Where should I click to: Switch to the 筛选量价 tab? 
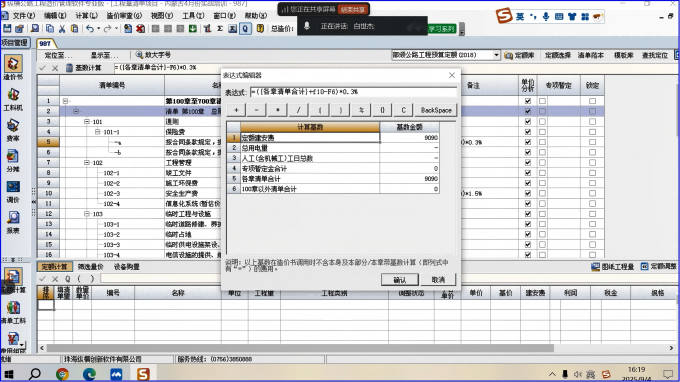90,267
